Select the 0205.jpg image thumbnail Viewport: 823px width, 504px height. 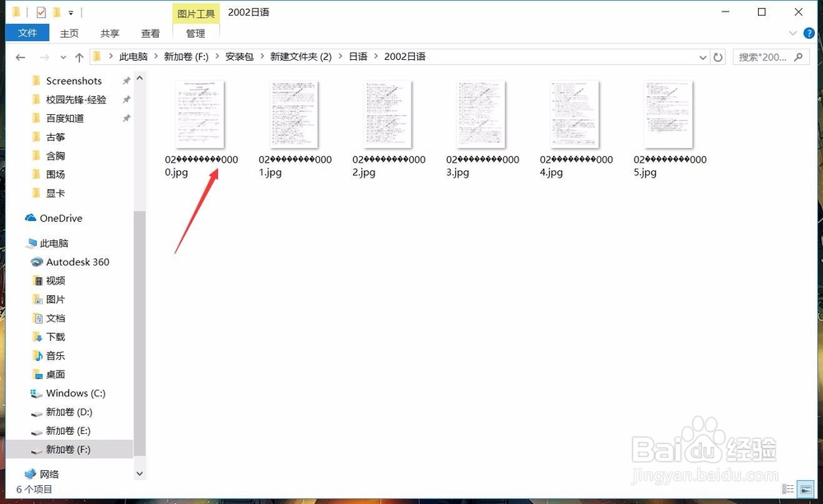point(668,114)
